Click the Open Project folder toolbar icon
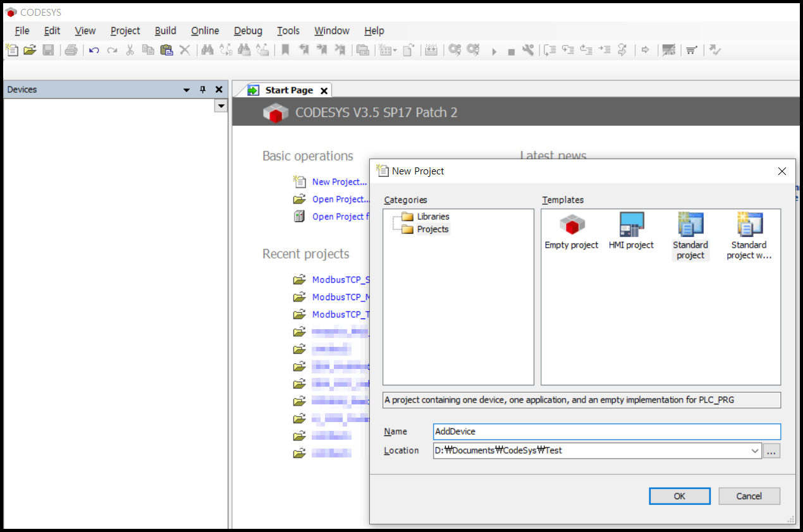 point(30,50)
